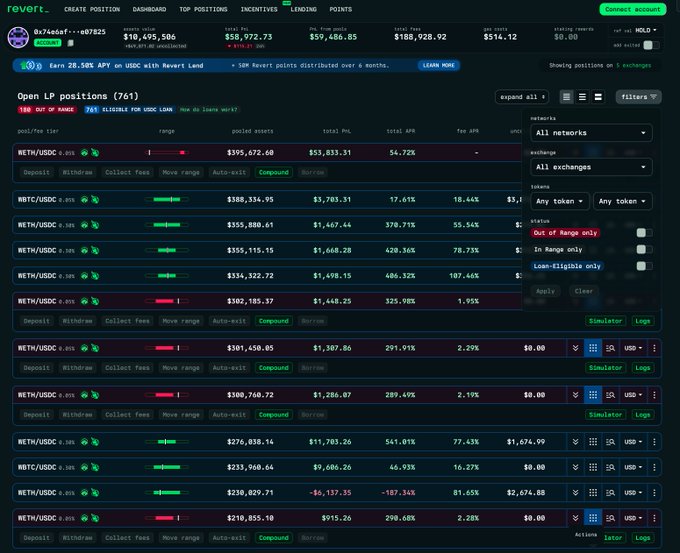Clear the filters
Image resolution: width=680 pixels, height=553 pixels.
[584, 291]
